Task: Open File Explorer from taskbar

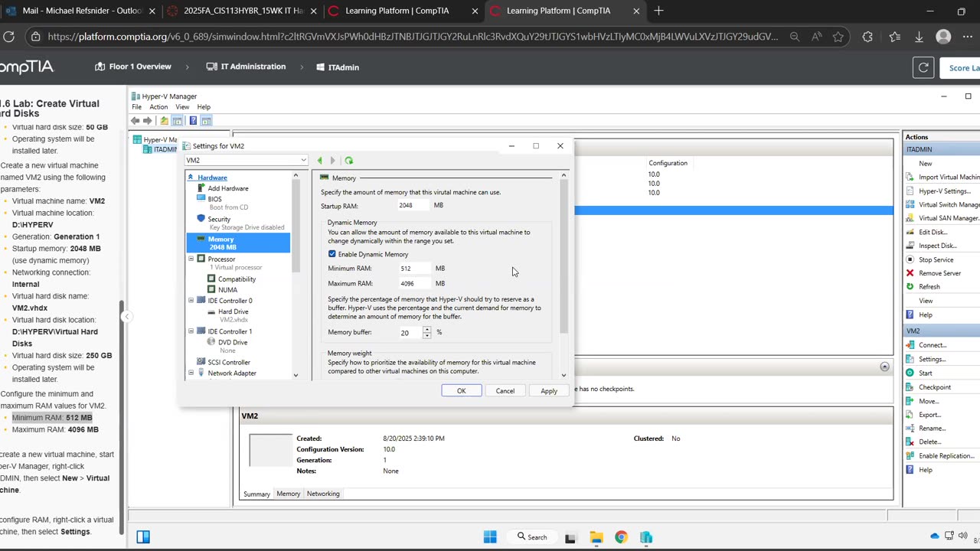Action: (596, 537)
